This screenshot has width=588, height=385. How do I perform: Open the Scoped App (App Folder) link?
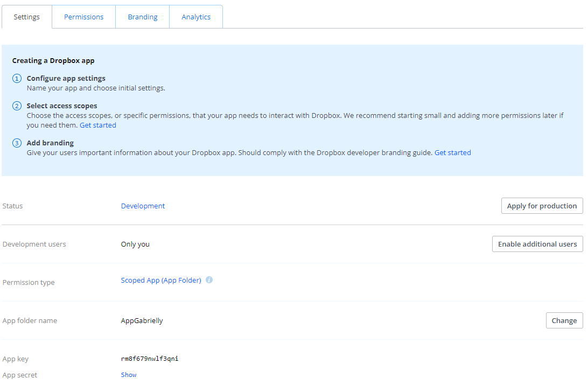tap(161, 280)
